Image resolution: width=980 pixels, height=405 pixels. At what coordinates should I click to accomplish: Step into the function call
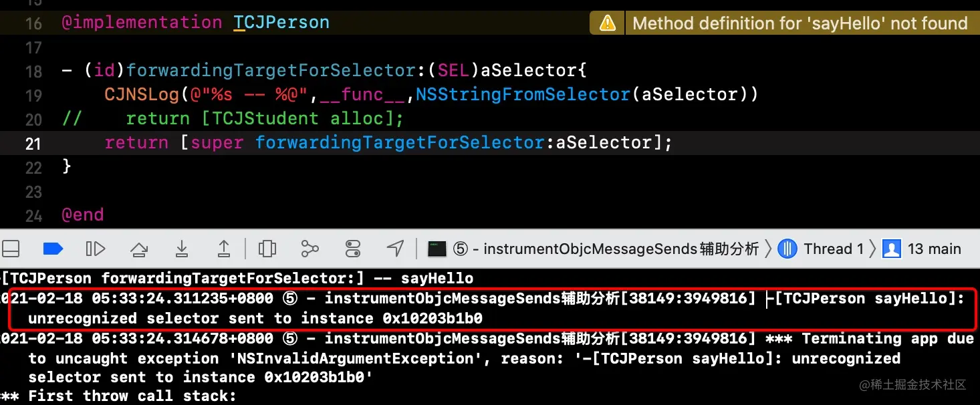pyautogui.click(x=181, y=249)
